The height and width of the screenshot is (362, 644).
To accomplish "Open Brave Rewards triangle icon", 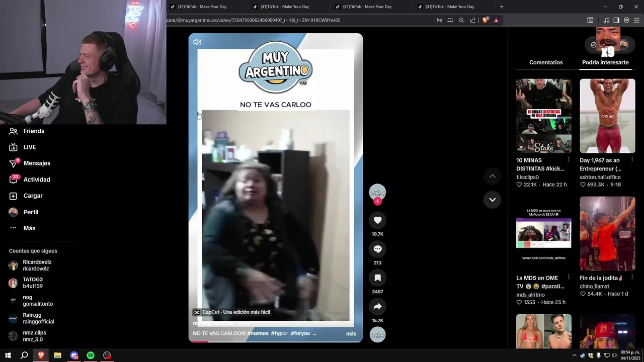I will [x=496, y=20].
